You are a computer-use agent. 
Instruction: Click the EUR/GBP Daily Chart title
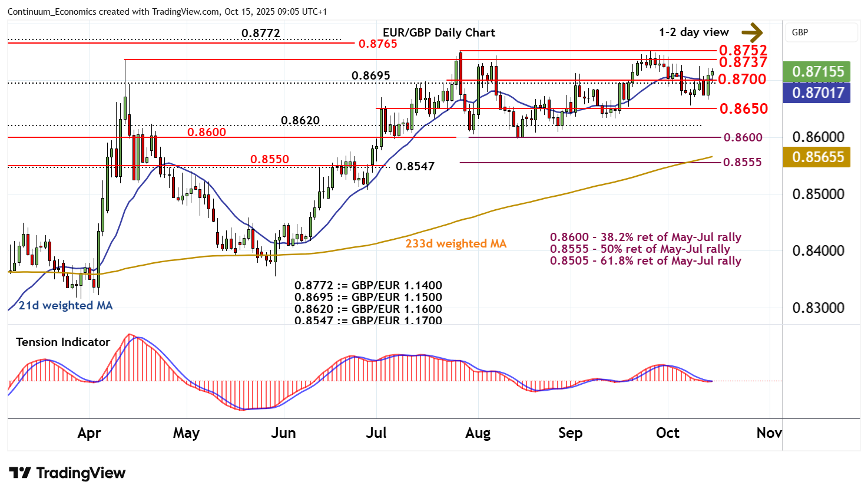(x=439, y=33)
